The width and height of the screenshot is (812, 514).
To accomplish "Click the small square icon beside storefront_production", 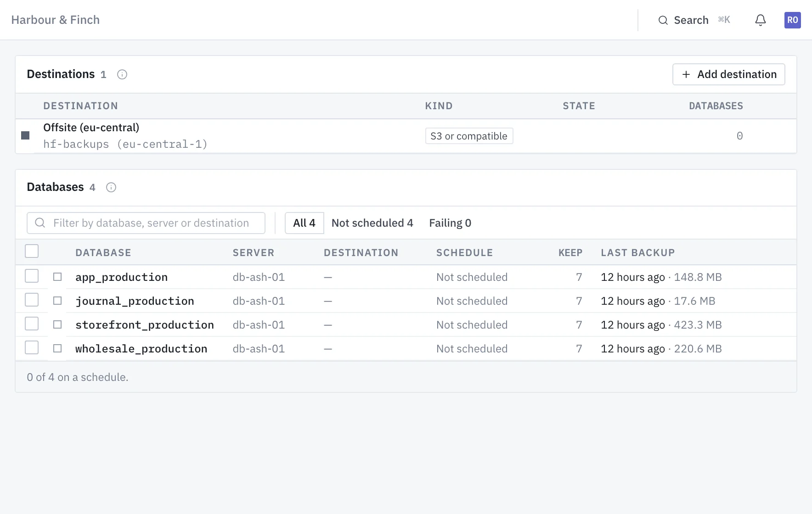I will coord(57,324).
